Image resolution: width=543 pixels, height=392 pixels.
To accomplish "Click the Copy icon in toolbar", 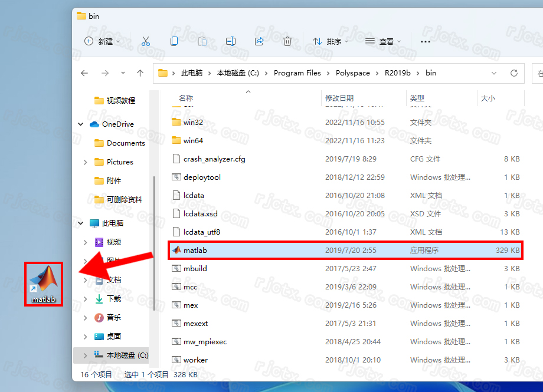I will tap(174, 41).
